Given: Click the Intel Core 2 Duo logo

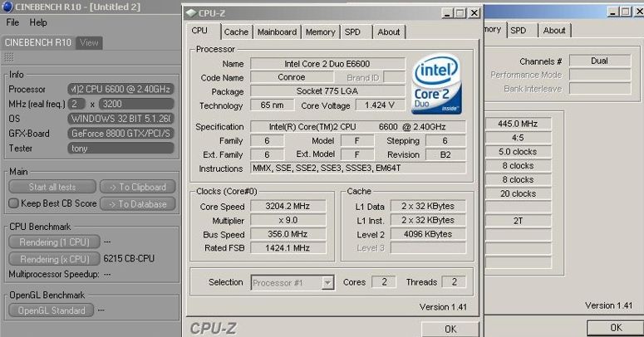Looking at the screenshot, I should coord(436,84).
